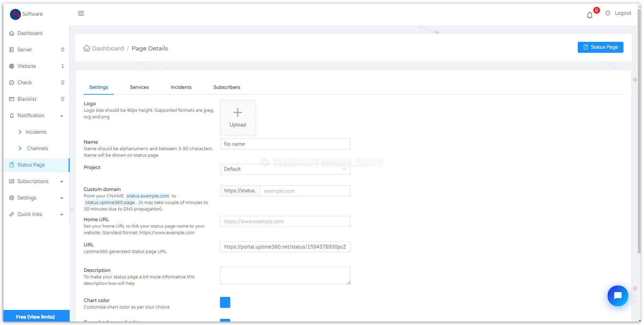Open the Server section in sidebar

point(25,49)
